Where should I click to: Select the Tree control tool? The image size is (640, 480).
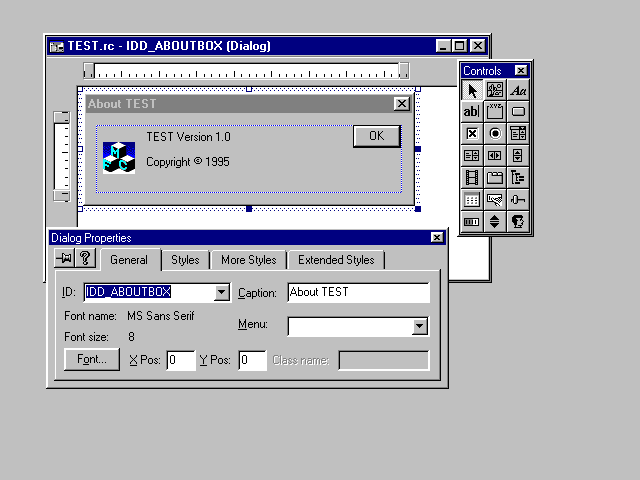pos(518,178)
